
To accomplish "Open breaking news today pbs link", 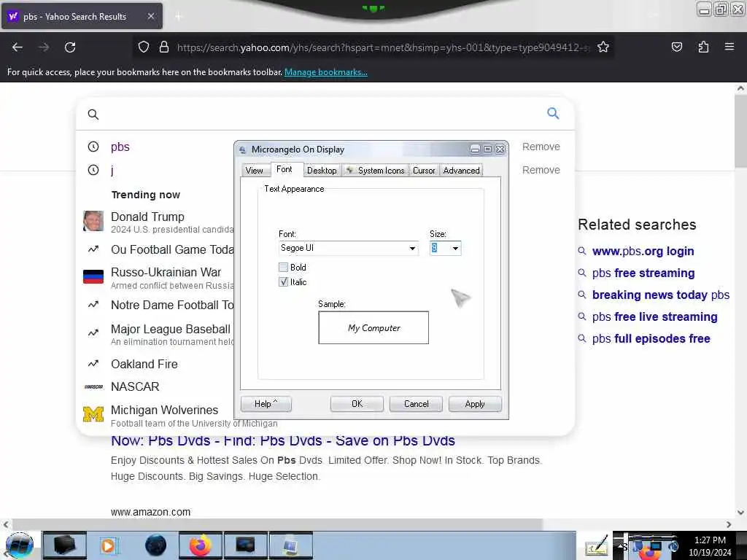I will pos(660,295).
